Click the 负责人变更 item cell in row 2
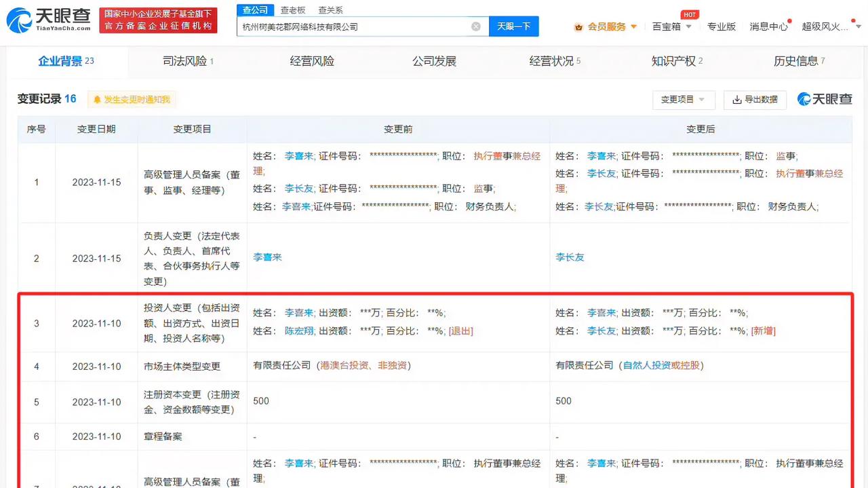868x488 pixels. 191,259
